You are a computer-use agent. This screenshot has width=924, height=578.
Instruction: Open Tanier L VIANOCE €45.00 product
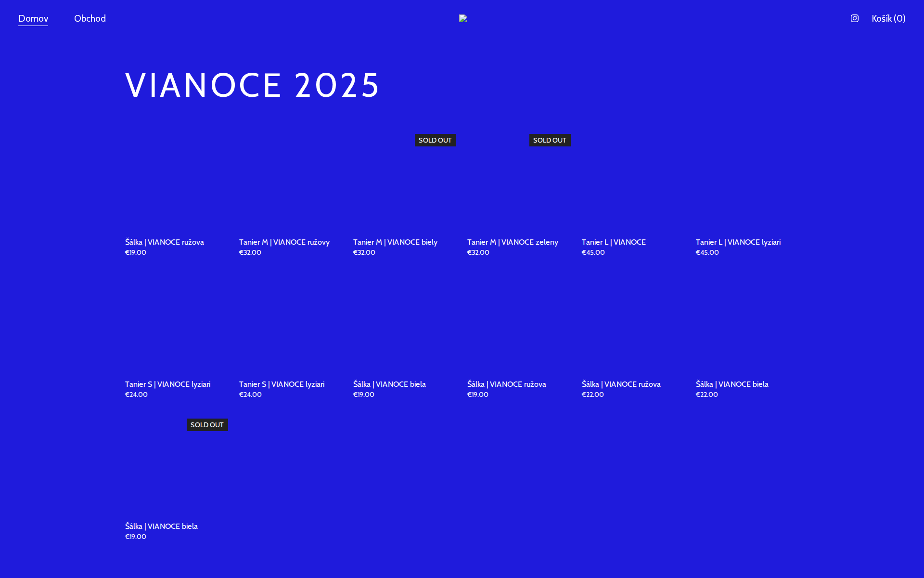(x=613, y=242)
